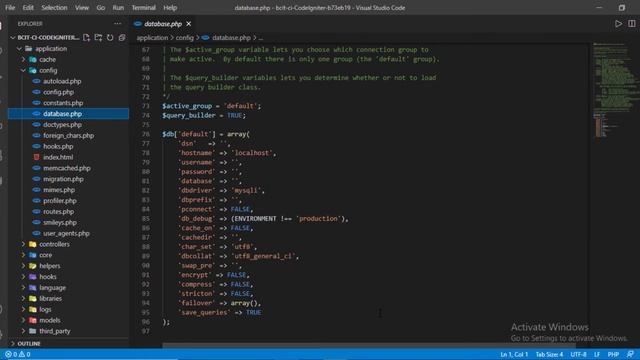Open the Terminal menu
640x360 pixels.
click(x=143, y=8)
